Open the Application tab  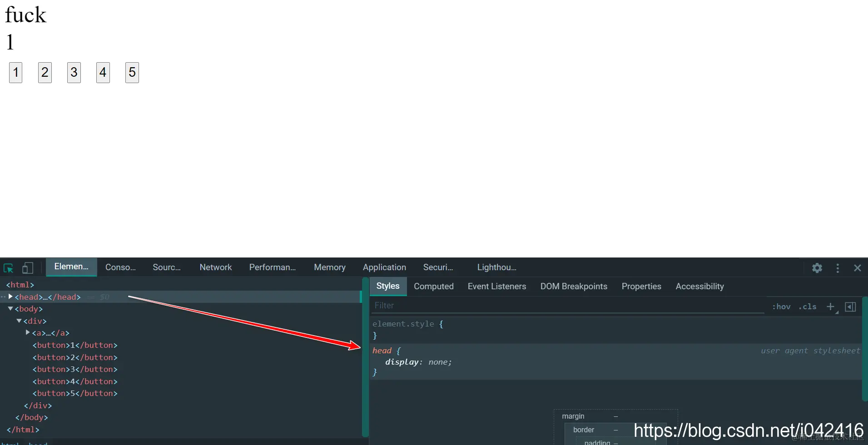coord(384,267)
